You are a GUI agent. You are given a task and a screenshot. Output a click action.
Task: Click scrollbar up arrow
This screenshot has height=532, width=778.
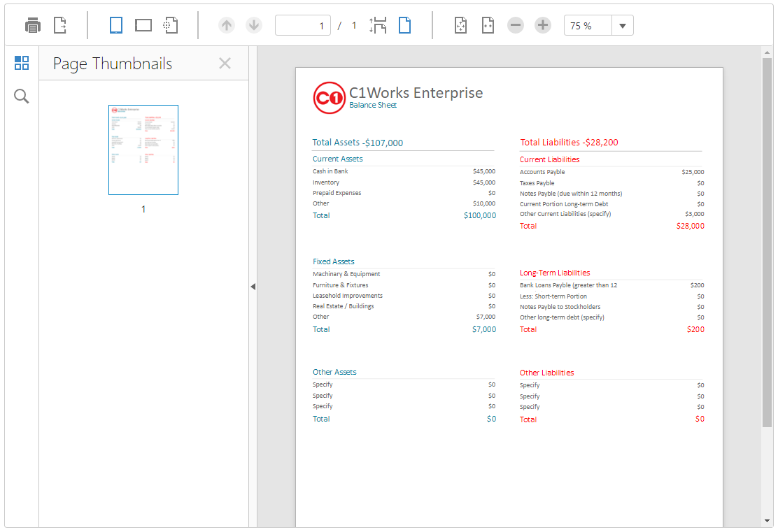(x=767, y=52)
